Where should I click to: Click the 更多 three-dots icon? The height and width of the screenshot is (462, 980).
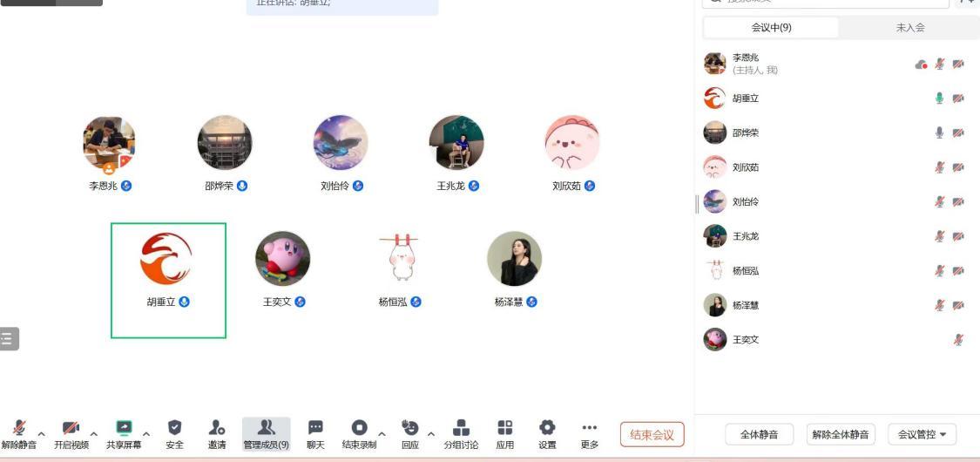pyautogui.click(x=590, y=428)
